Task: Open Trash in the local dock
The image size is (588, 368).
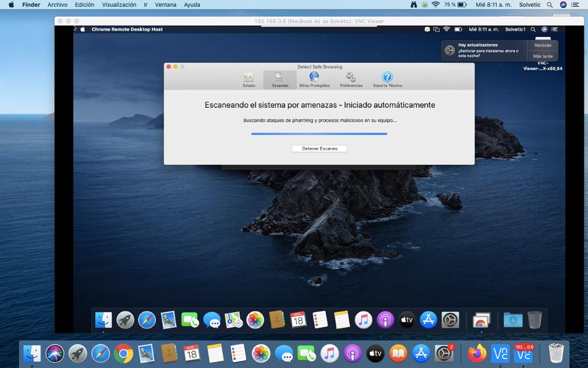Action: [556, 354]
